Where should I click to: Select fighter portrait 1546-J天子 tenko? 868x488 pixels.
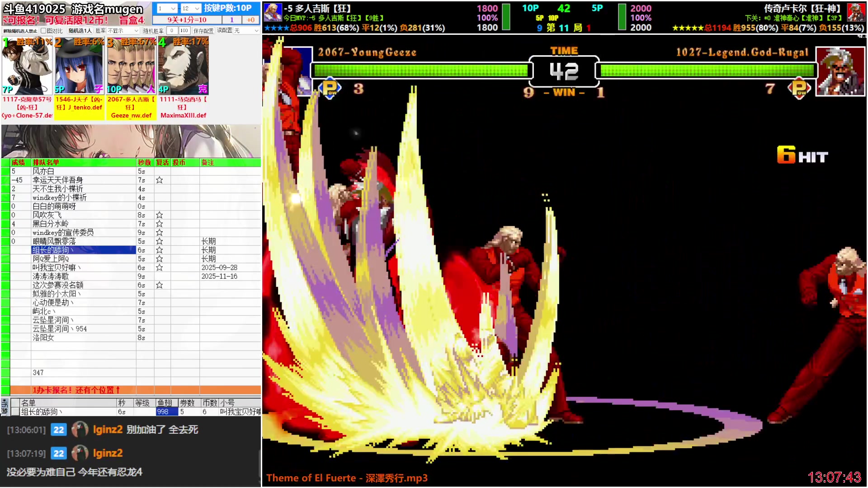[79, 66]
